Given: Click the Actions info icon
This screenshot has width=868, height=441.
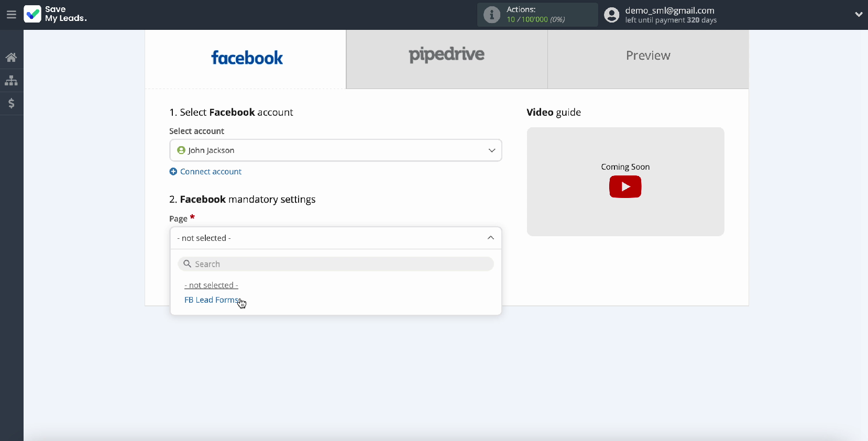Looking at the screenshot, I should pos(491,15).
